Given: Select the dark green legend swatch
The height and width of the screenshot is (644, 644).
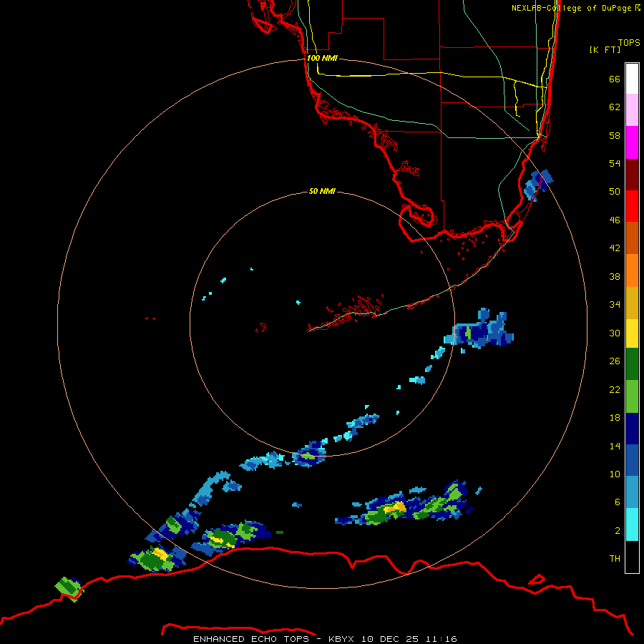Looking at the screenshot, I should [632, 364].
